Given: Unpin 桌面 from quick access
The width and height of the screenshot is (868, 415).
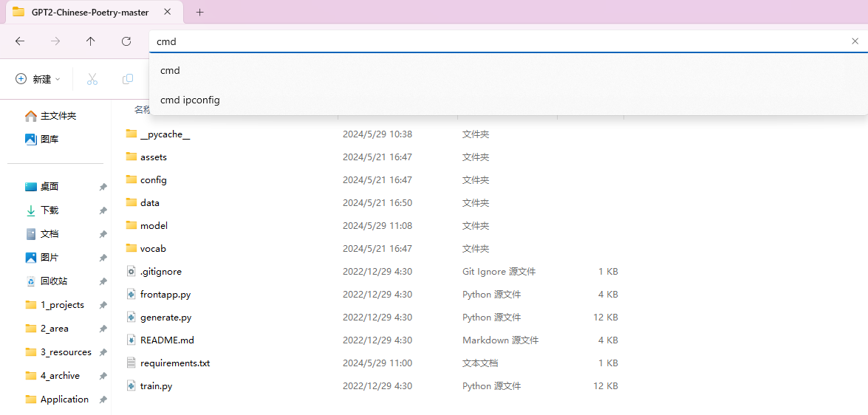Looking at the screenshot, I should pyautogui.click(x=103, y=188).
